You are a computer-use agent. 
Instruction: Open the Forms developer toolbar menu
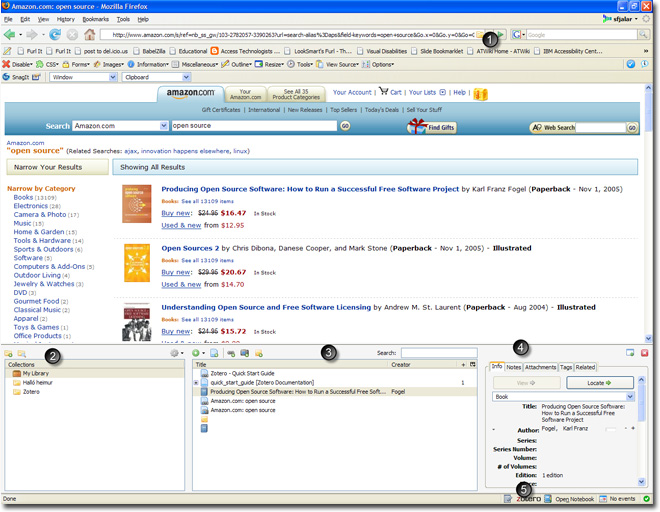pyautogui.click(x=76, y=64)
